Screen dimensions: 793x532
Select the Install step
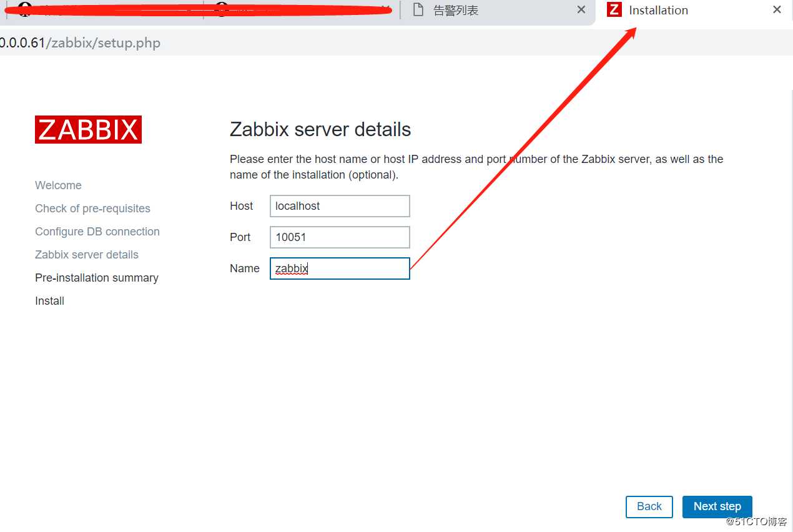49,301
